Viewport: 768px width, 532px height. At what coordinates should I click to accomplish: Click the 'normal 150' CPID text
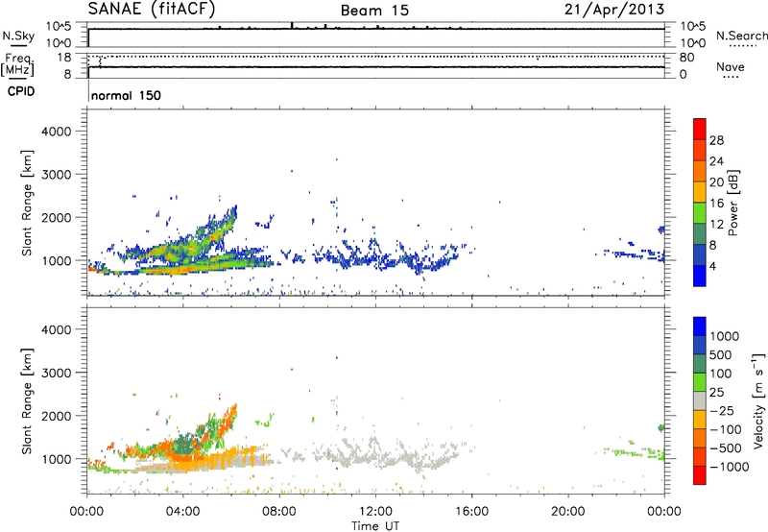click(126, 95)
